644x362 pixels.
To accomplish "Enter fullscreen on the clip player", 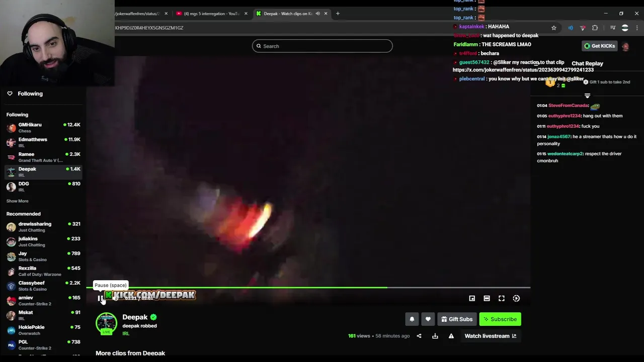I will (502, 298).
